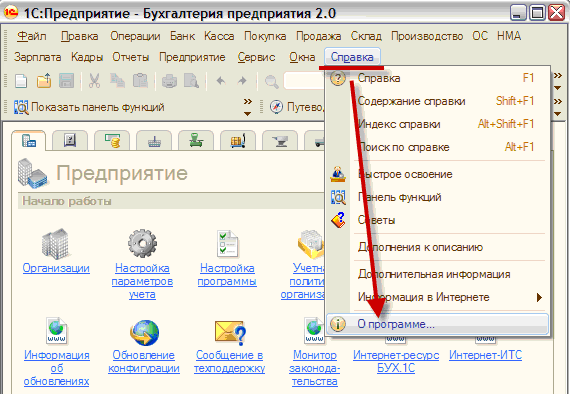
Task: Open the Сервис menu
Action: click(x=256, y=57)
